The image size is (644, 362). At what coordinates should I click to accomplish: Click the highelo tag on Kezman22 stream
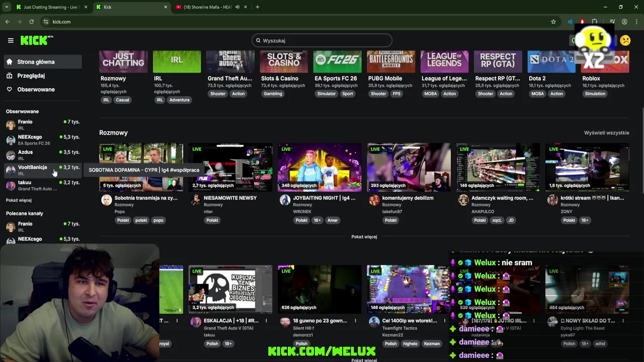[410, 344]
